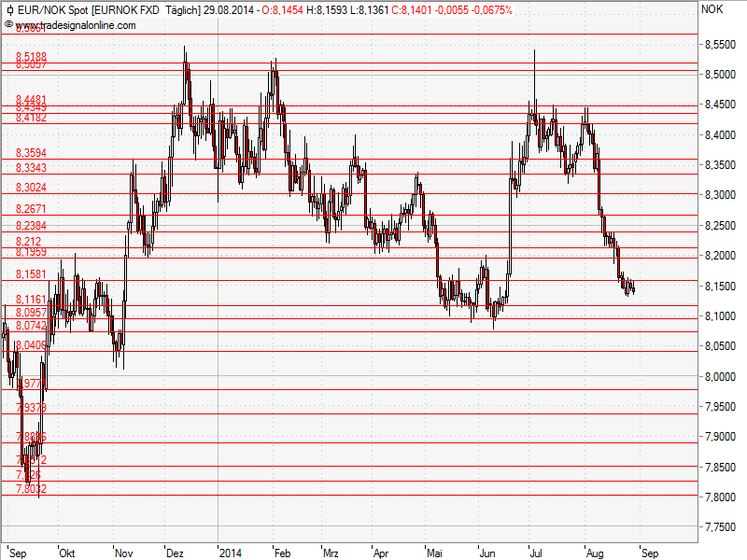Click the candlestick icon before EUR/NOK title
Image resolution: width=747 pixels, height=560 pixels.
[x=8, y=9]
